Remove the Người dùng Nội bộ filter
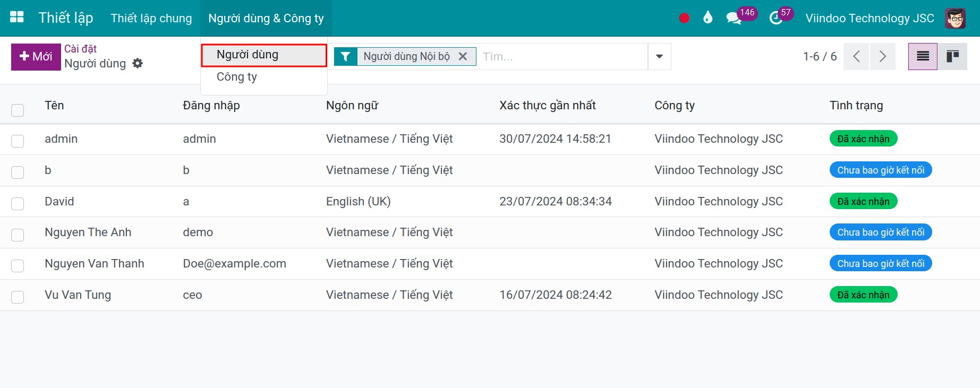Screen dimensions: 980x388 [x=463, y=56]
